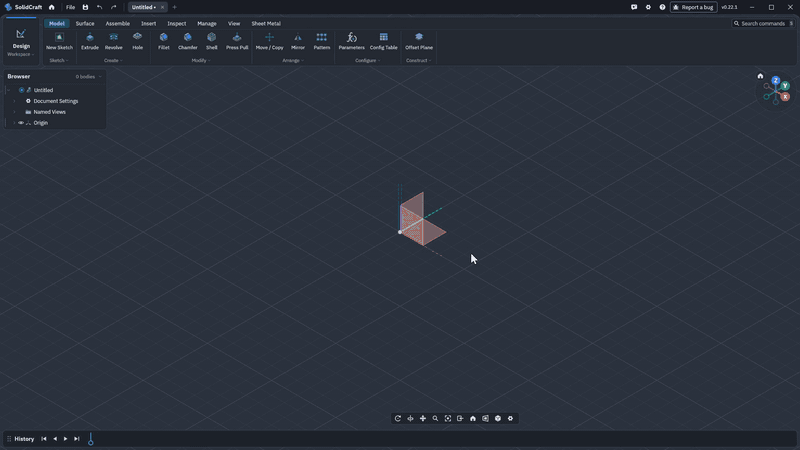Click the Search commands field
Viewport: 800px width, 450px height.
pyautogui.click(x=763, y=23)
